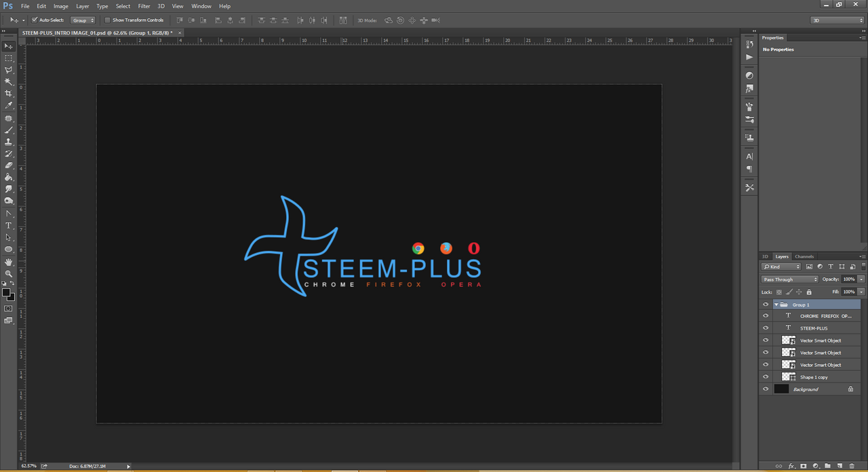Screen dimensions: 868x472
Task: Select the Rectangular Marquee tool
Action: coord(9,58)
